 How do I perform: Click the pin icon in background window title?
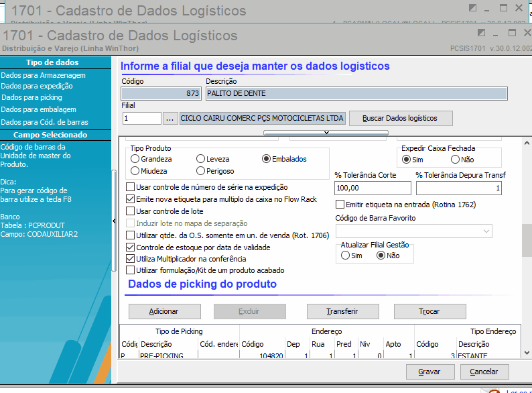pyautogui.click(x=472, y=7)
